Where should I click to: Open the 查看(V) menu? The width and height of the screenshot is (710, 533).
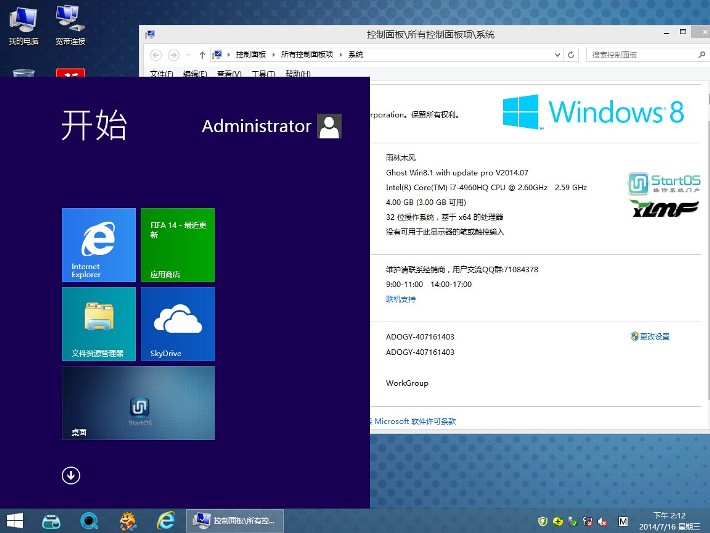tap(229, 73)
